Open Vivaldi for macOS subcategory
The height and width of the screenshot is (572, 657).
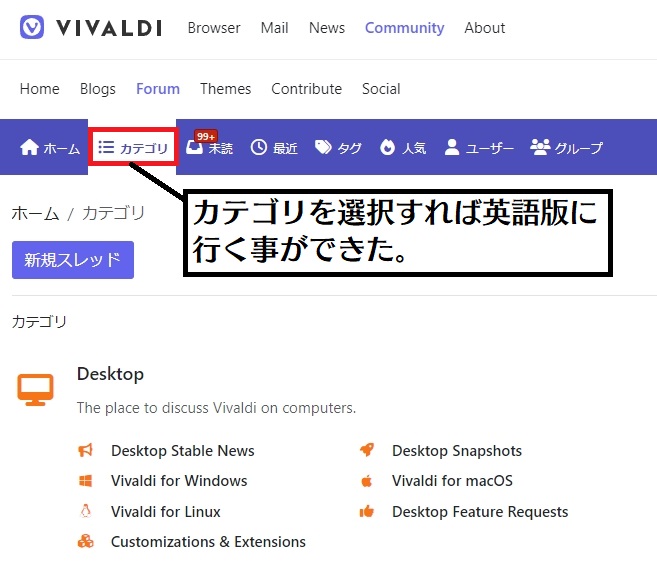coord(452,481)
